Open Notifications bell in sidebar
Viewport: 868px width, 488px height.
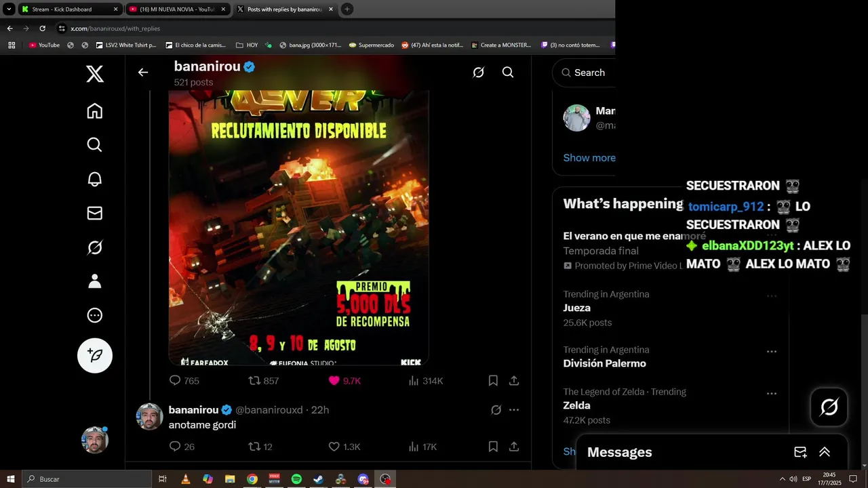point(95,179)
